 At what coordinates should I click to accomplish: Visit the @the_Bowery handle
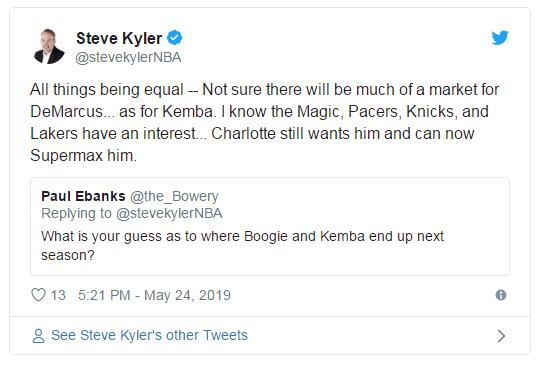(174, 196)
